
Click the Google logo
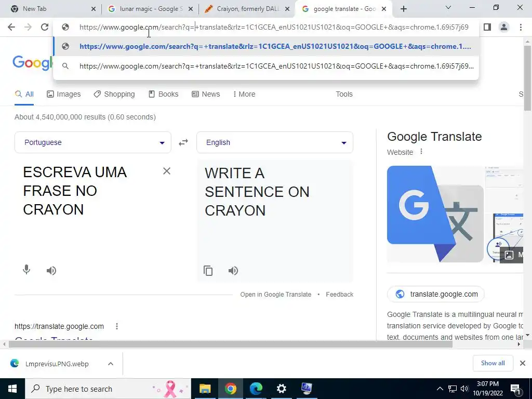(x=33, y=63)
